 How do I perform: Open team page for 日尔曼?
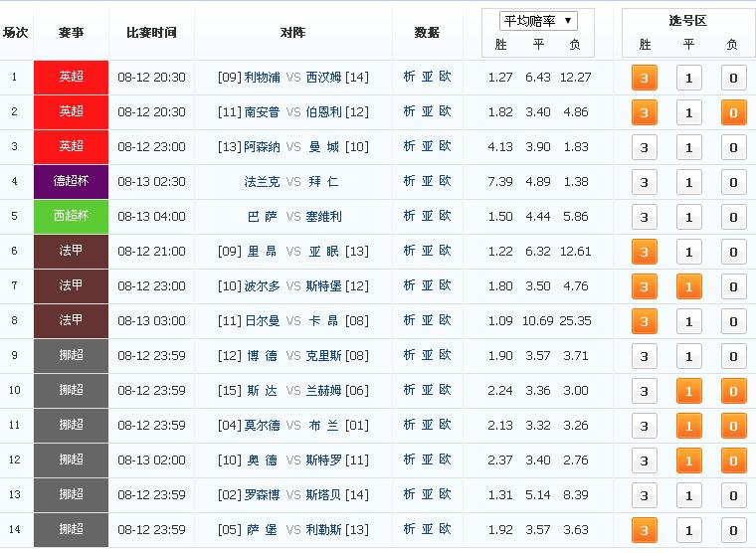[262, 320]
